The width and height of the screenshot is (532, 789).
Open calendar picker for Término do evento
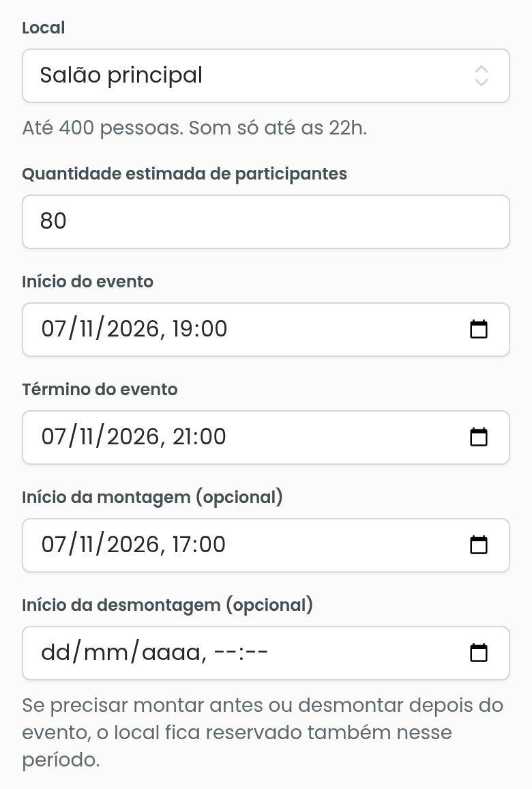[478, 437]
